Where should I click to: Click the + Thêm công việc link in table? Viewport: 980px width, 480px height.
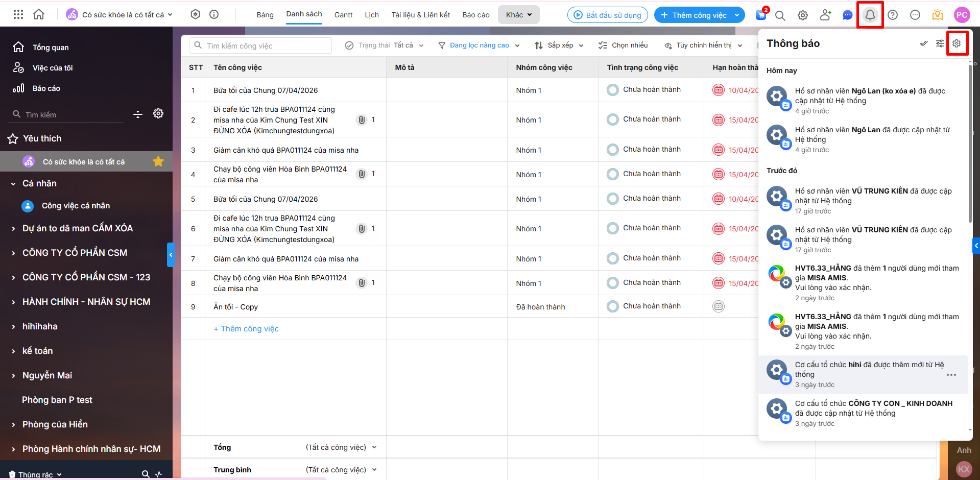point(246,329)
